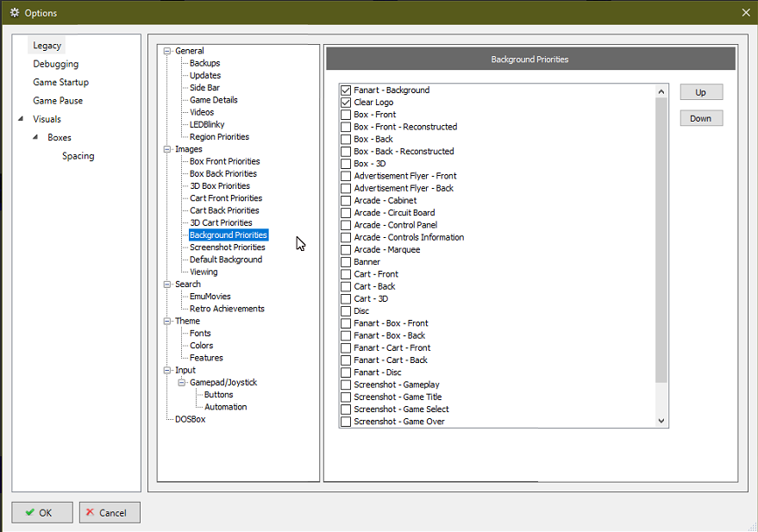Confirm with the OK button
Screen dimensions: 758x532
[x=42, y=513]
